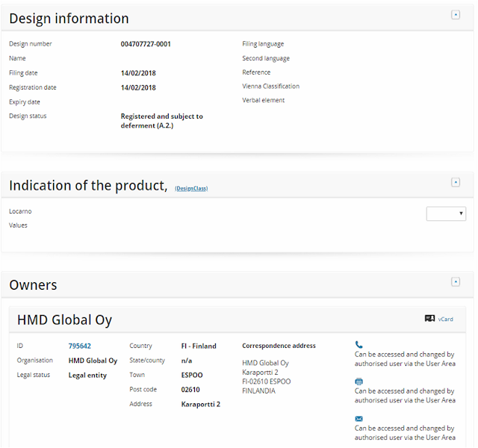The width and height of the screenshot is (478, 448).
Task: Click the Owners section heading
Action: tap(33, 284)
